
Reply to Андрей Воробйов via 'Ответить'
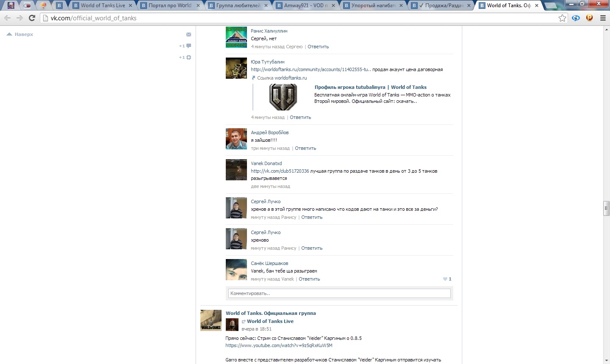(305, 148)
